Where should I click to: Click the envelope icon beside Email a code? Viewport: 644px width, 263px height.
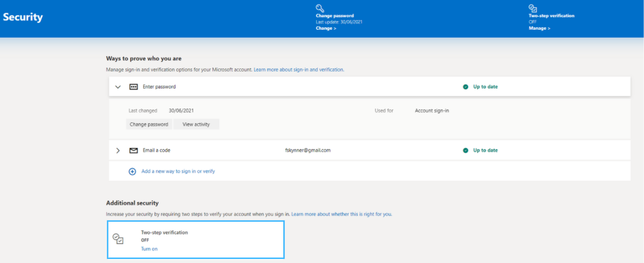click(134, 150)
